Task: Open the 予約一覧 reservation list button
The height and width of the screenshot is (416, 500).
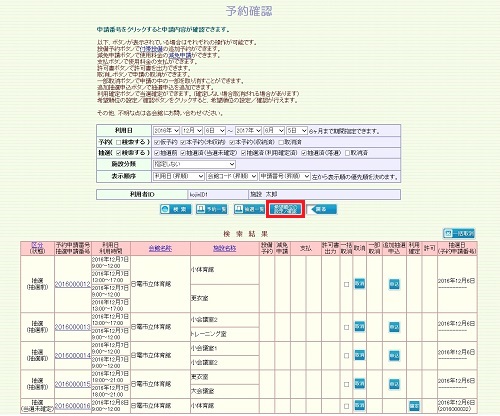Action: point(212,209)
